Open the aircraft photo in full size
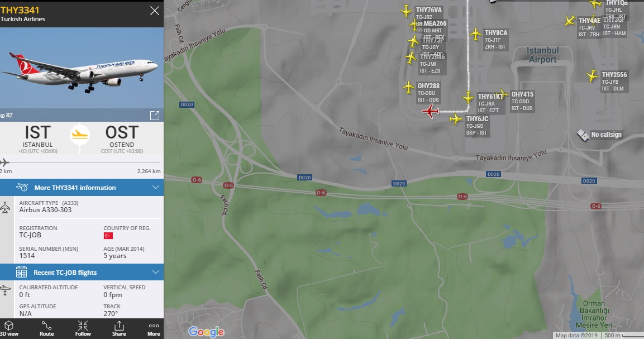The height and width of the screenshot is (339, 644). [x=155, y=116]
